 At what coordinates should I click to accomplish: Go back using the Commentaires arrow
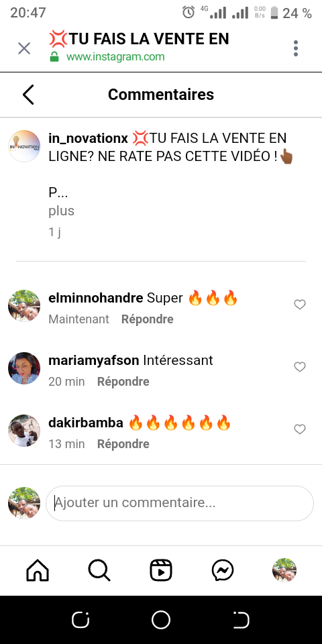click(28, 95)
